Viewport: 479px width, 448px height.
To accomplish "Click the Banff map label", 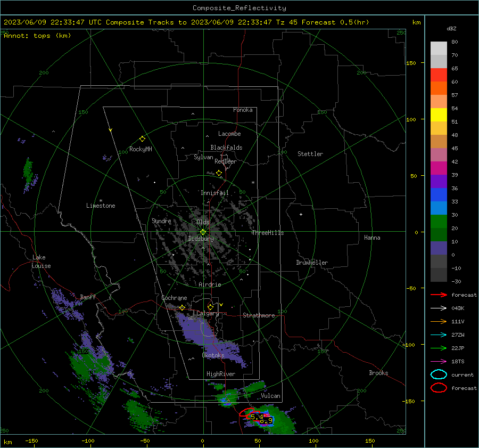I will (88, 297).
